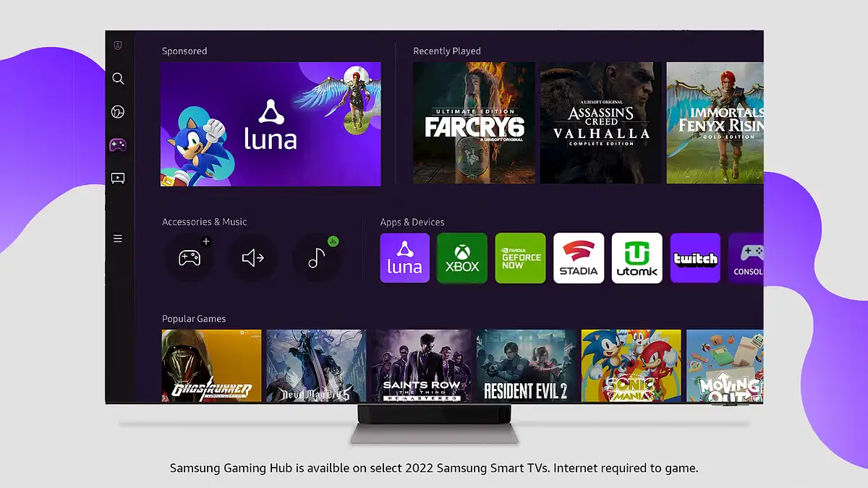This screenshot has width=868, height=488.
Task: Click the Apps & Devices heading
Action: pos(412,222)
